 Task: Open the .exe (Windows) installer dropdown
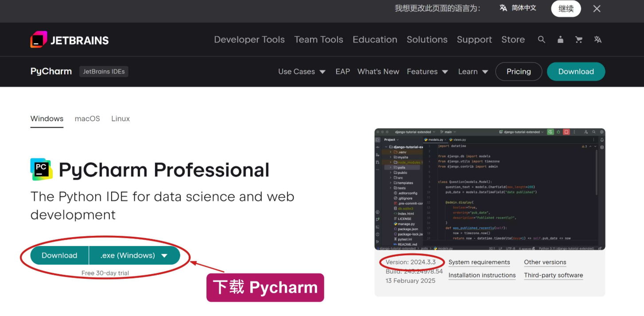[x=135, y=255]
